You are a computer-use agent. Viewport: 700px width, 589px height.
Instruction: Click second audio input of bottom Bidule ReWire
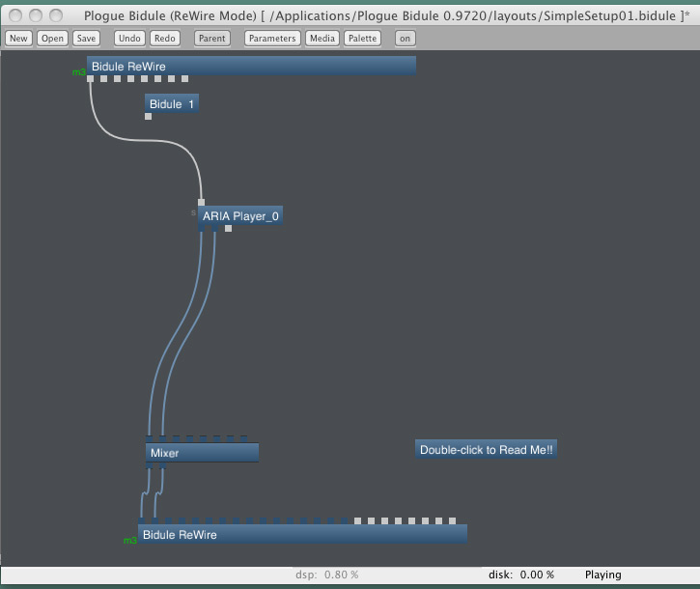[x=154, y=520]
